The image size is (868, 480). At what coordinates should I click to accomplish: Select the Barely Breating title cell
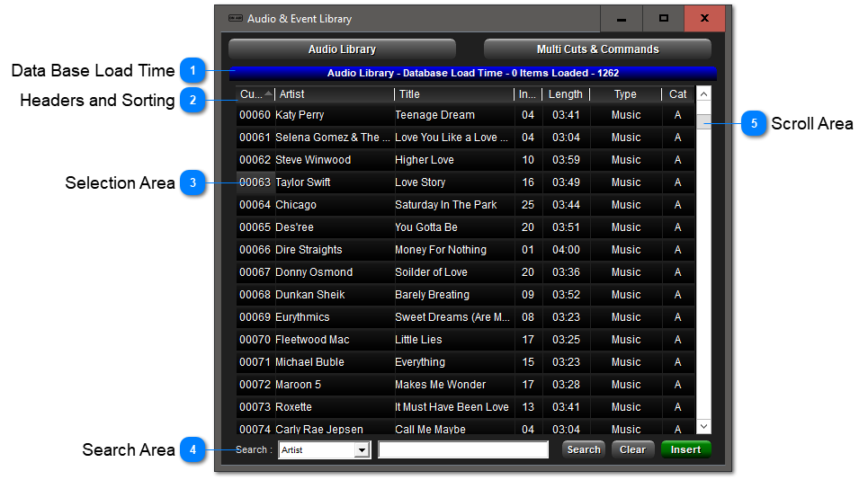[454, 295]
